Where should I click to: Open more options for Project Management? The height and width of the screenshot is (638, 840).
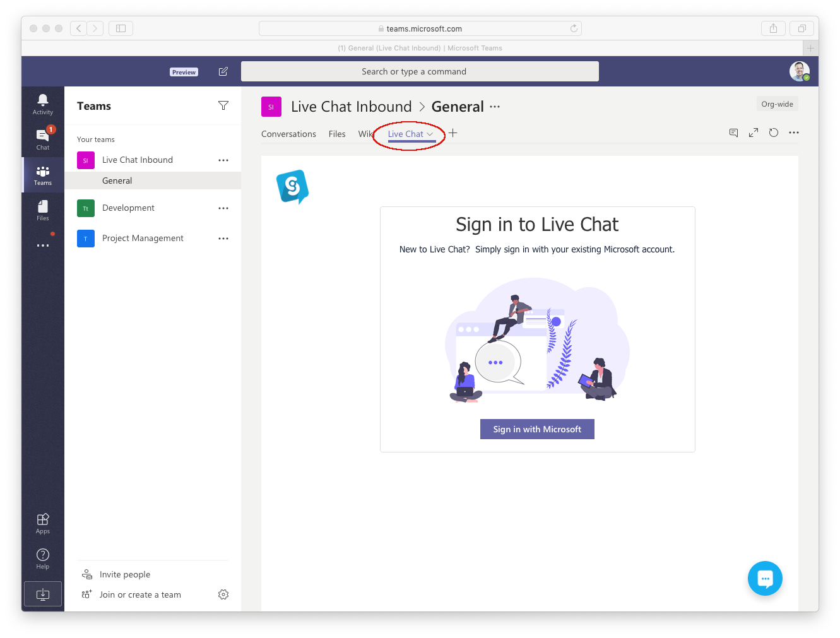pyautogui.click(x=223, y=239)
